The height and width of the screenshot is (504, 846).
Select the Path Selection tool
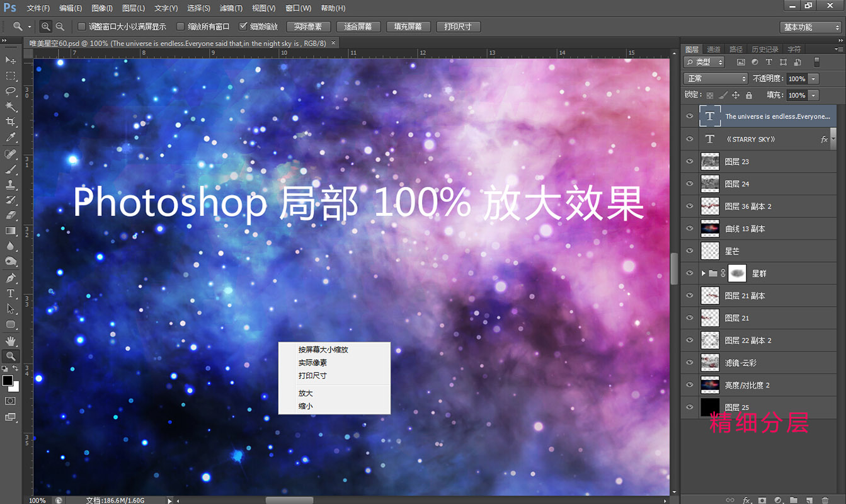(x=11, y=309)
